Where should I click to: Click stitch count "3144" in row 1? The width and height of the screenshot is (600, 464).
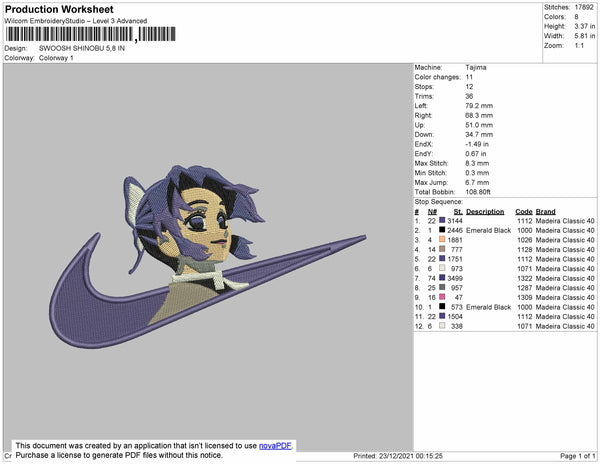click(x=455, y=221)
